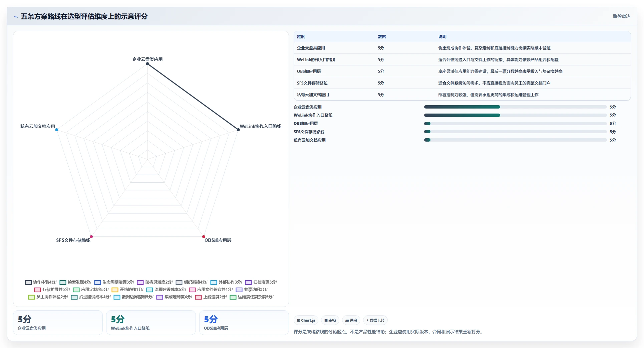Click the 维度 column header
644x348 pixels.
[x=301, y=37]
